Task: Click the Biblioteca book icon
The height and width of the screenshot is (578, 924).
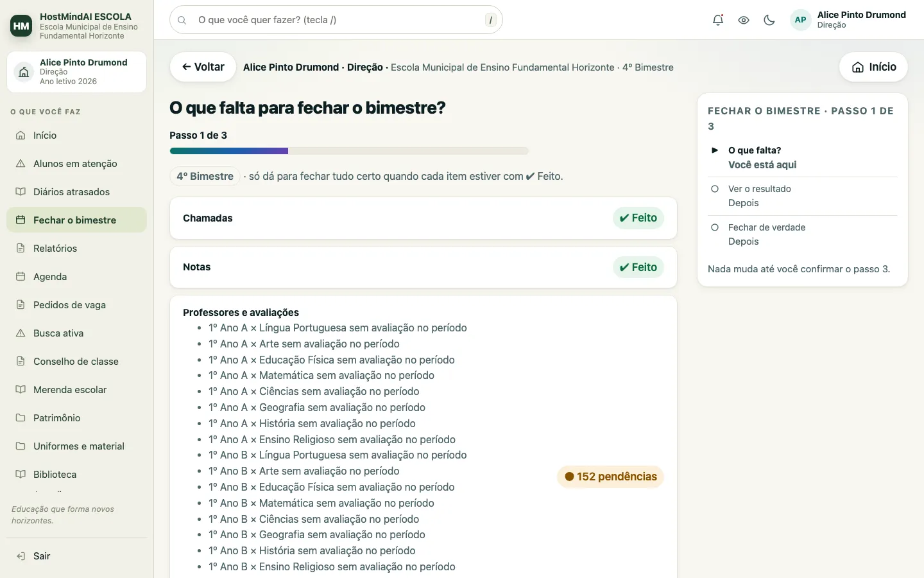Action: point(21,475)
